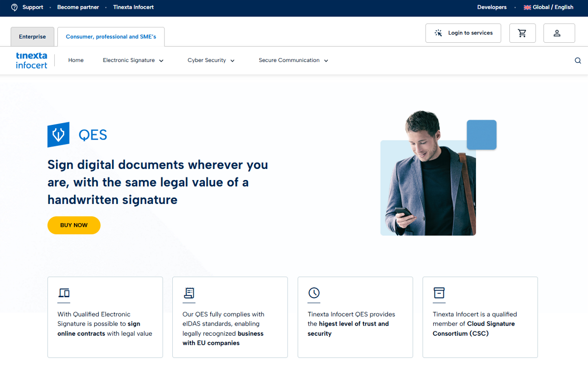The height and width of the screenshot is (366, 588).
Task: Click the QES blue shield icon
Action: [58, 135]
